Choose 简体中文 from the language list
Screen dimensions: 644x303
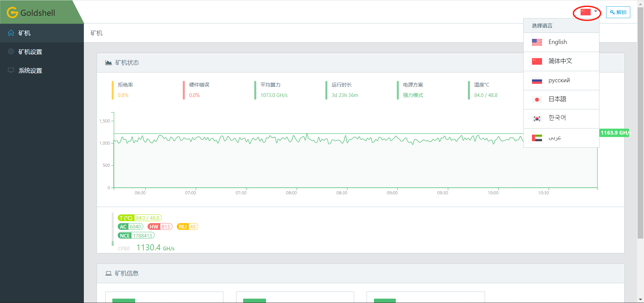tap(560, 61)
